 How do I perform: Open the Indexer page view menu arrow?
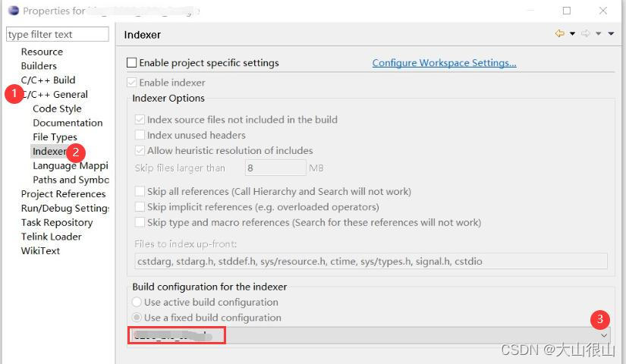coord(611,34)
